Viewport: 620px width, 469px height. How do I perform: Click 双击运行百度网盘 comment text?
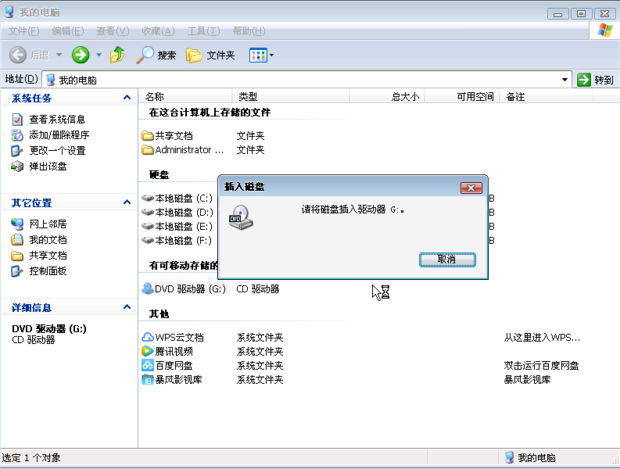[x=541, y=366]
